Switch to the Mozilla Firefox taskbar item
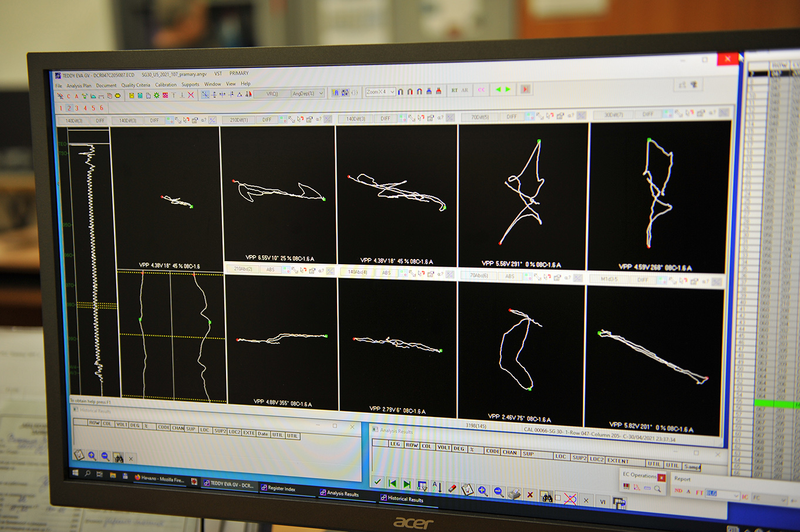 tap(160, 480)
